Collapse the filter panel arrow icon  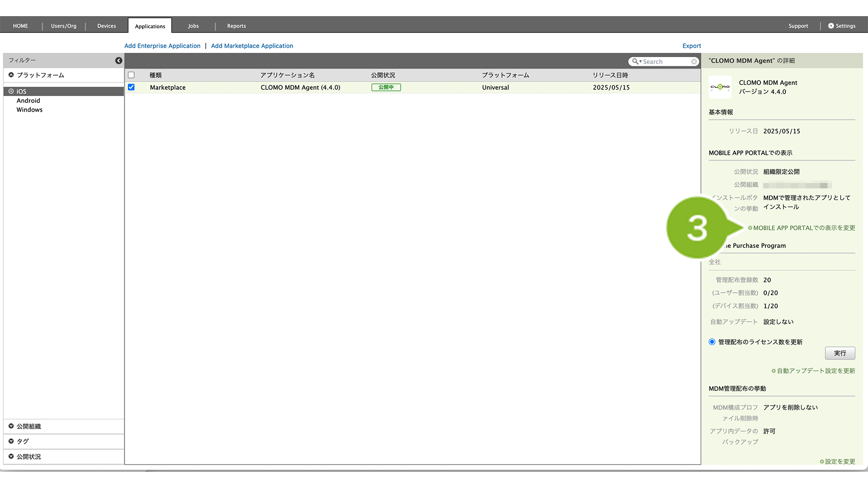(119, 61)
